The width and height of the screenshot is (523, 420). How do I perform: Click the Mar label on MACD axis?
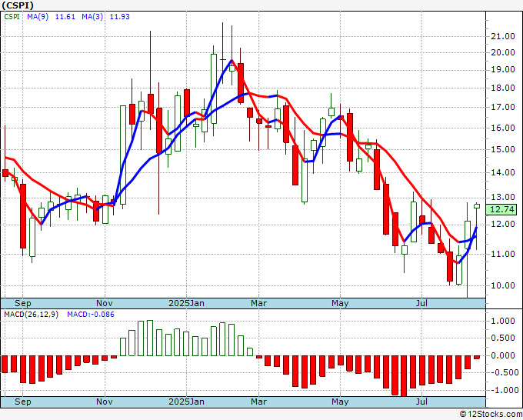coord(259,402)
